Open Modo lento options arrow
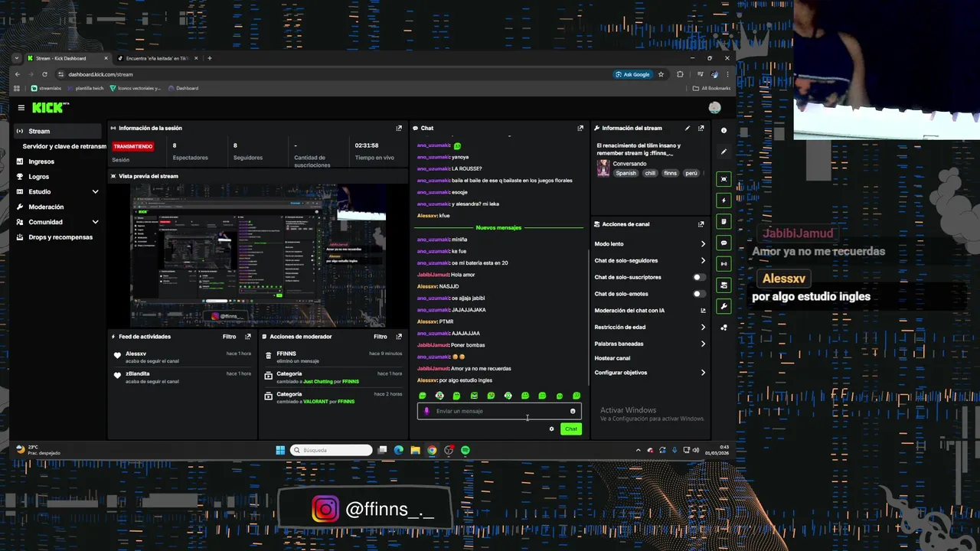 point(703,244)
